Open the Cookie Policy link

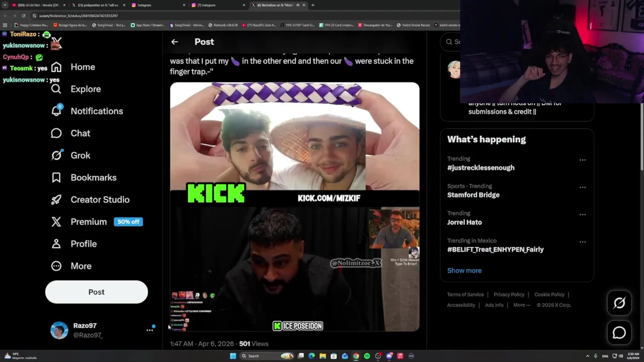[x=549, y=295]
